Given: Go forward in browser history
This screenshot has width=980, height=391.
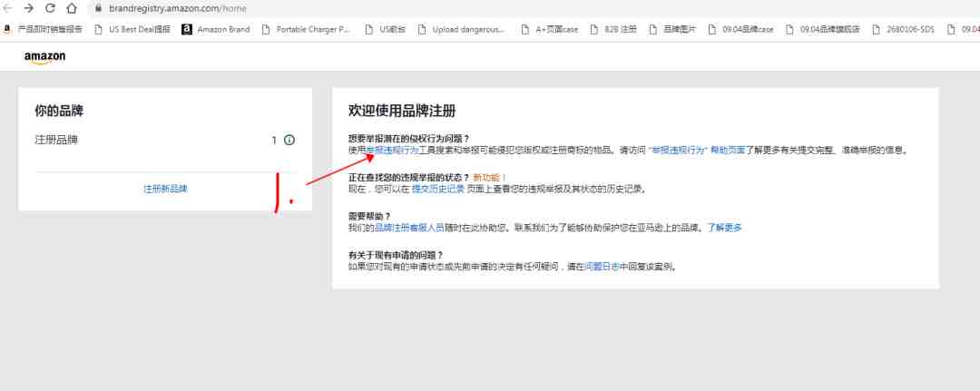Looking at the screenshot, I should coord(29,8).
